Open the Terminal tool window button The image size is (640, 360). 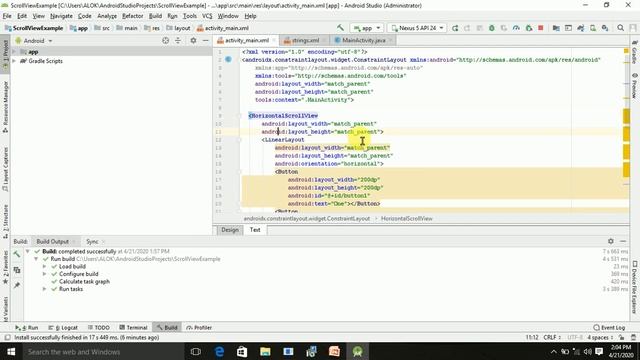pyautogui.click(x=133, y=327)
